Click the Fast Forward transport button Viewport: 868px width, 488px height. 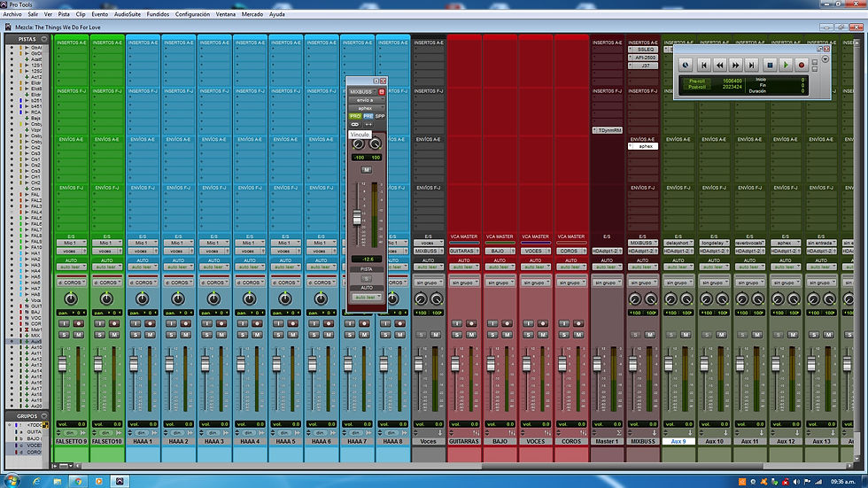click(736, 65)
